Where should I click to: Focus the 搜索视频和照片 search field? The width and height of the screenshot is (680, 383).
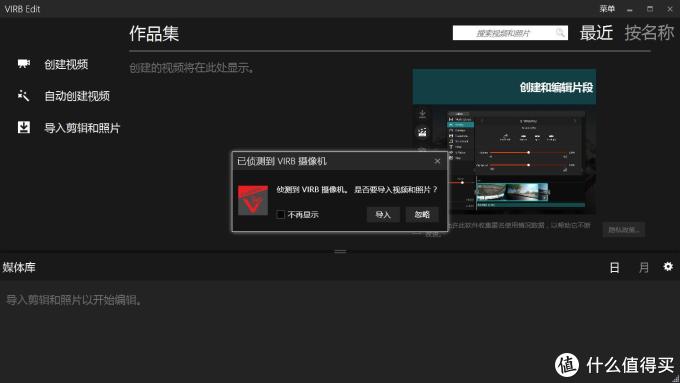point(510,33)
